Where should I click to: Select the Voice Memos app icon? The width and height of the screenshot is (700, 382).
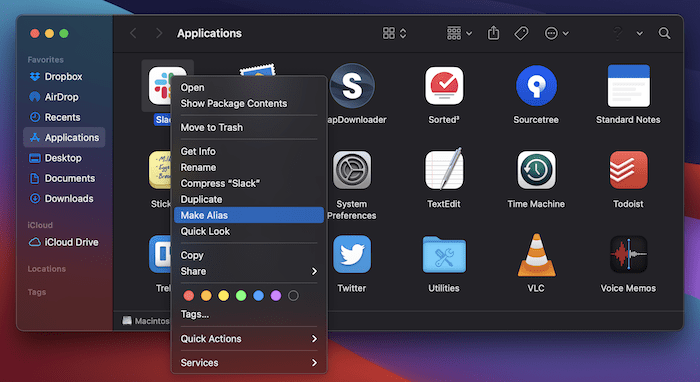pyautogui.click(x=629, y=254)
